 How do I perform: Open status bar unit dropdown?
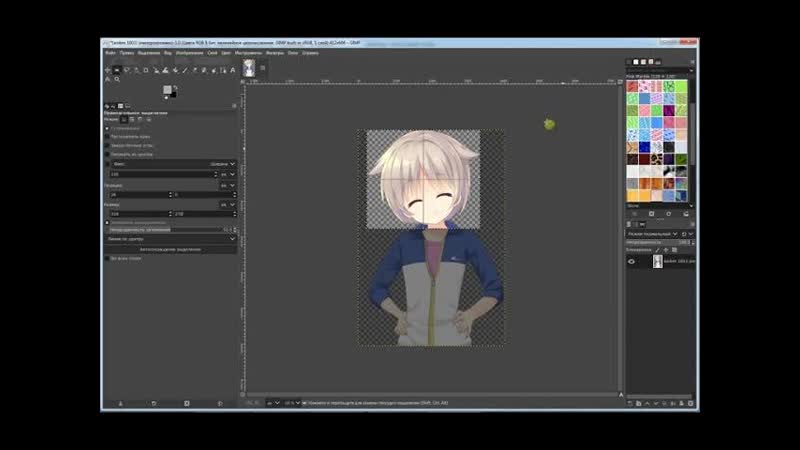tap(273, 403)
